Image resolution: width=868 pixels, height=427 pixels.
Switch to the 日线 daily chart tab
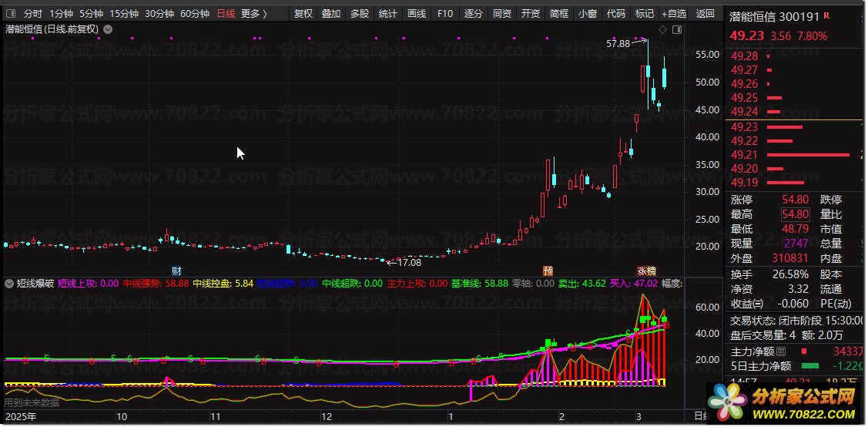pos(226,14)
